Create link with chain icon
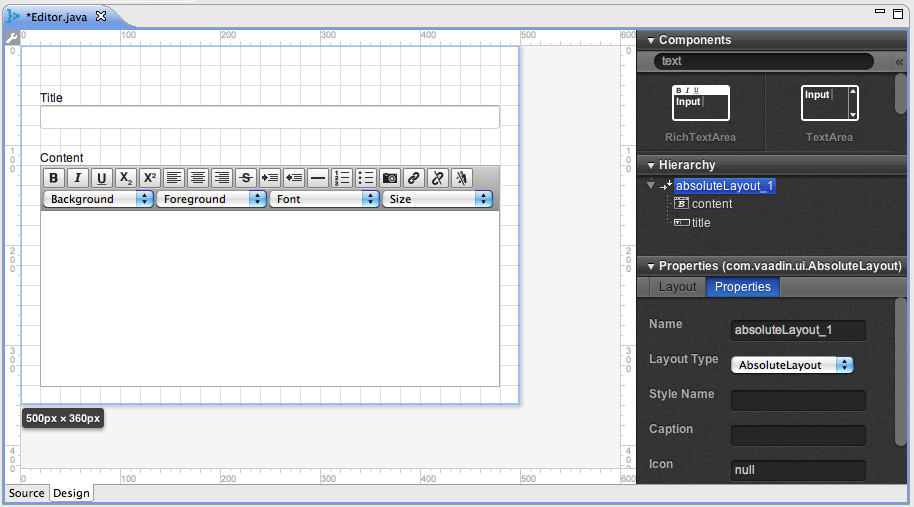Image resolution: width=914 pixels, height=507 pixels. (x=414, y=178)
